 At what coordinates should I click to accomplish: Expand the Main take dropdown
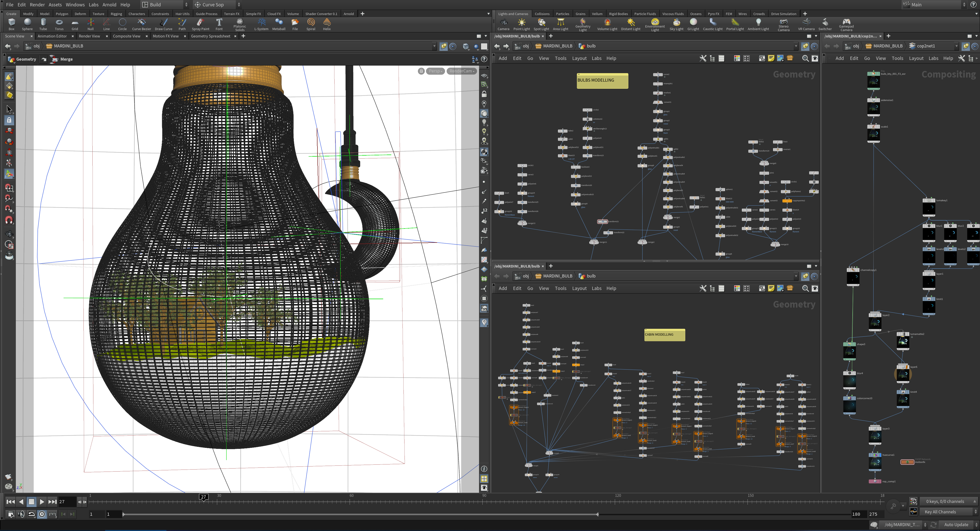coord(934,5)
